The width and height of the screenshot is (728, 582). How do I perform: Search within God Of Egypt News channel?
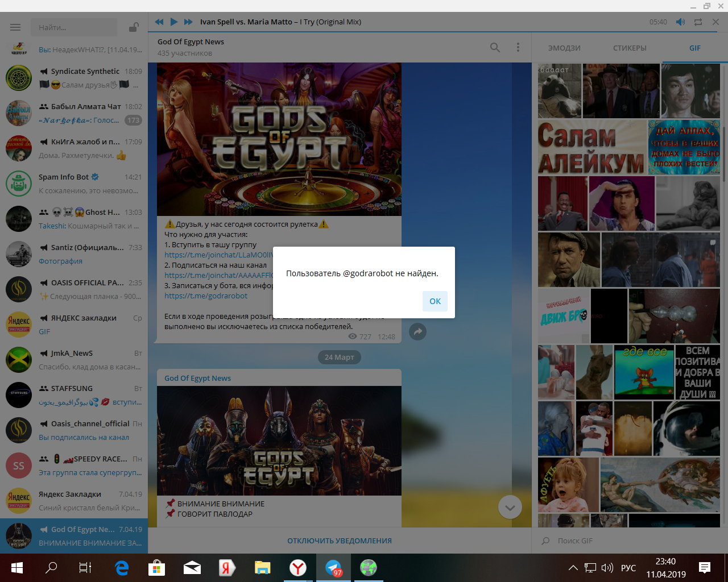[x=495, y=48]
